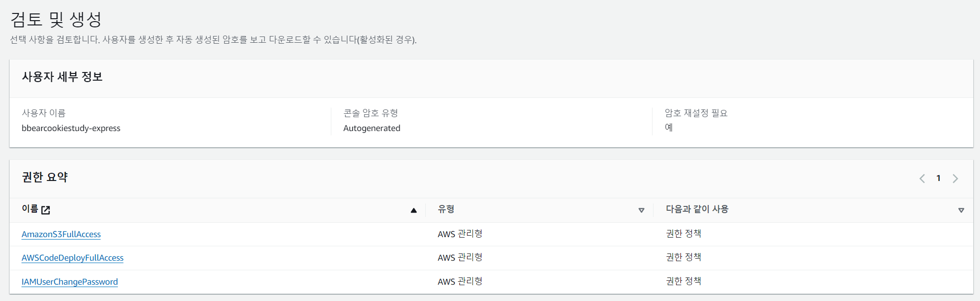The height and width of the screenshot is (301, 980).
Task: Click the 검토 및 생성 page title
Action: [56, 20]
